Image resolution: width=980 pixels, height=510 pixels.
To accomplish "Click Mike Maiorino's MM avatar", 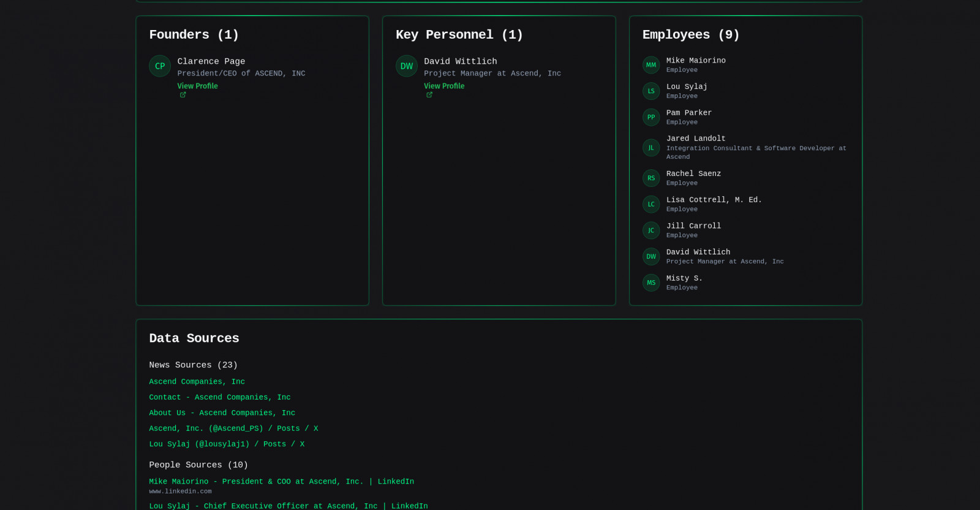I will tap(651, 65).
